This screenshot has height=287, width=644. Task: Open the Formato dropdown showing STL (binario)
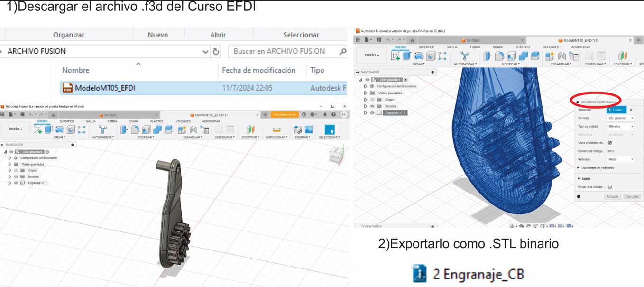coord(621,118)
